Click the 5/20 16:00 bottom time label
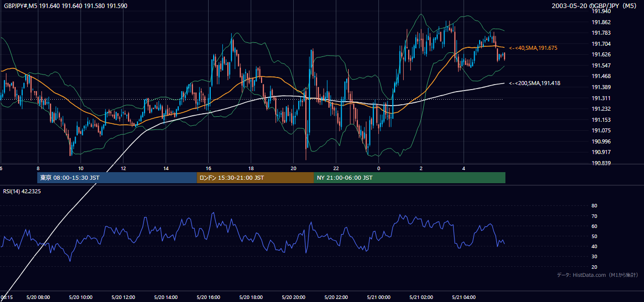This screenshot has width=644, height=302. click(x=208, y=297)
